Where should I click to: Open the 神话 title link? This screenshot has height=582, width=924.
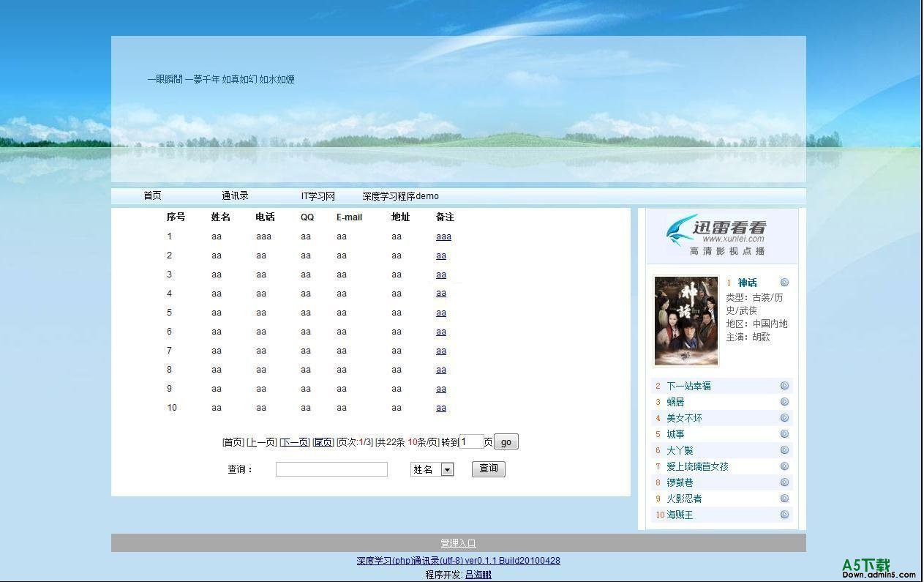[747, 283]
